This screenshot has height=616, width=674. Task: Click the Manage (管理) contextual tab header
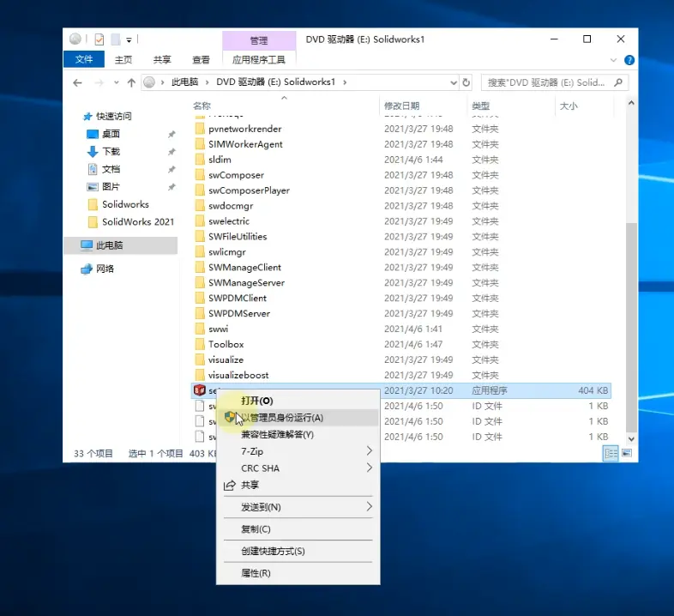259,40
